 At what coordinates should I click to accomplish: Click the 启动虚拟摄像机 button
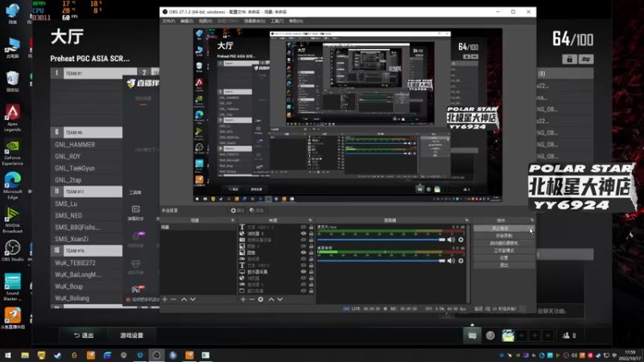click(x=504, y=243)
